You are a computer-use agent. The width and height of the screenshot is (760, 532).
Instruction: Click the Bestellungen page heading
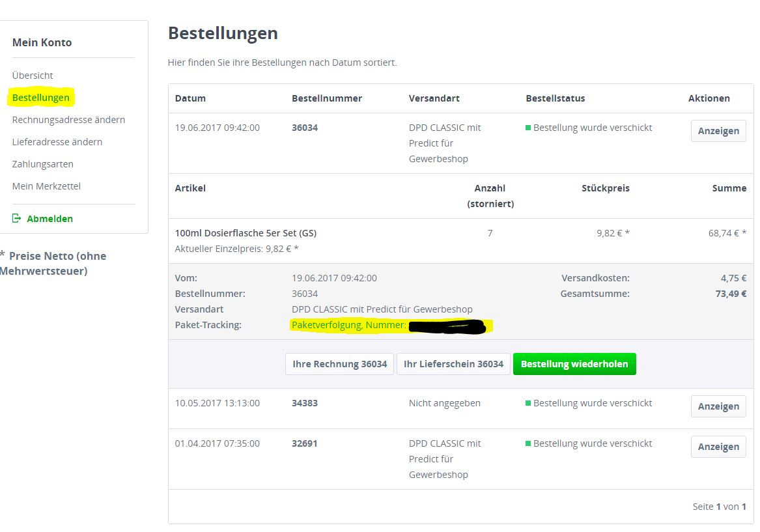pyautogui.click(x=223, y=33)
